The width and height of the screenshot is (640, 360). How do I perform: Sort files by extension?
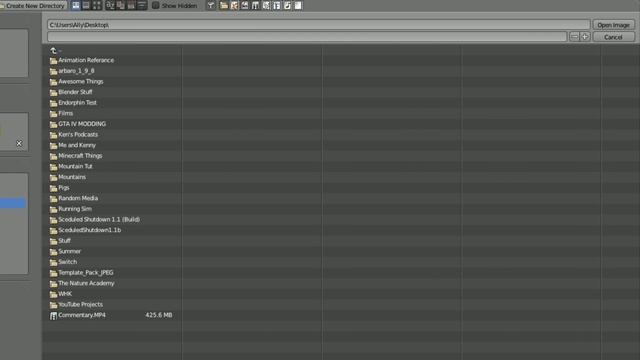tap(121, 5)
